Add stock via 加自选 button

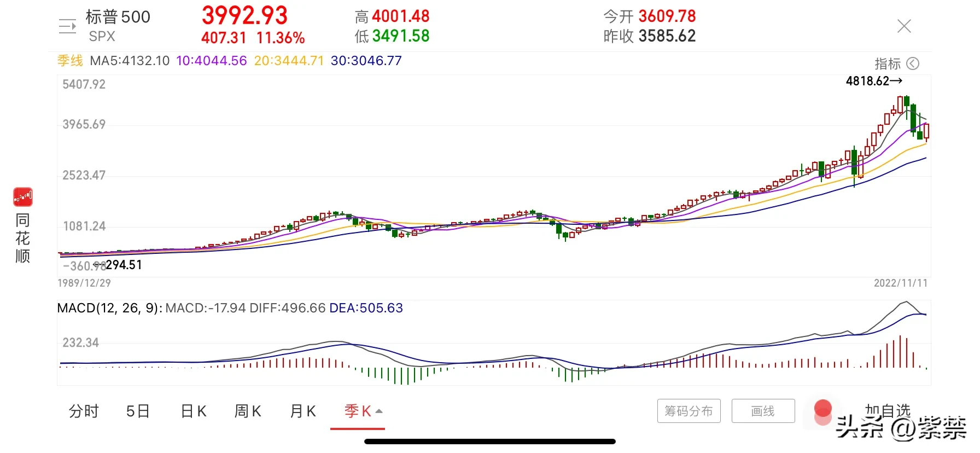coord(888,410)
